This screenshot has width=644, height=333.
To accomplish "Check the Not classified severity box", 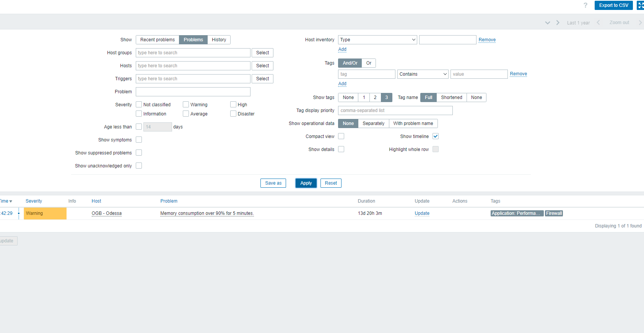I will [139, 104].
